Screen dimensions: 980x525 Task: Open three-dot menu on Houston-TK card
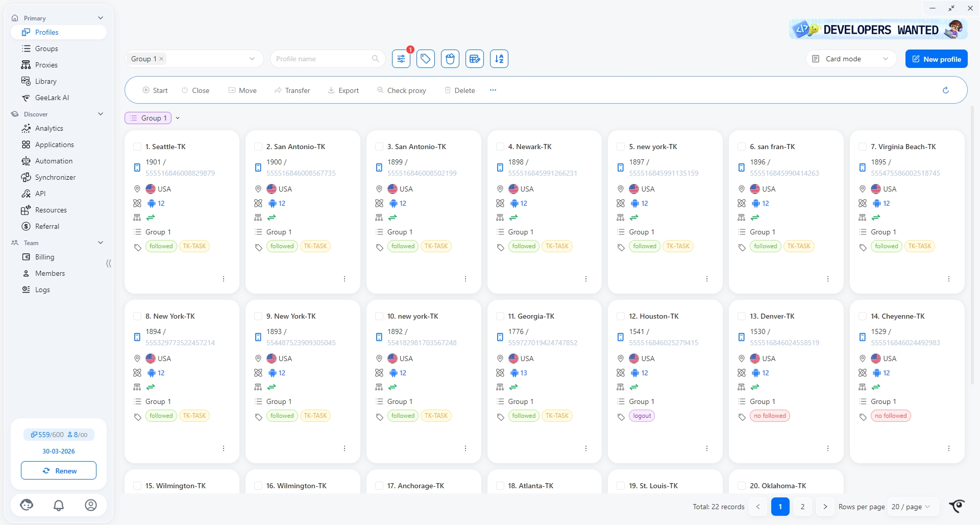coord(707,448)
